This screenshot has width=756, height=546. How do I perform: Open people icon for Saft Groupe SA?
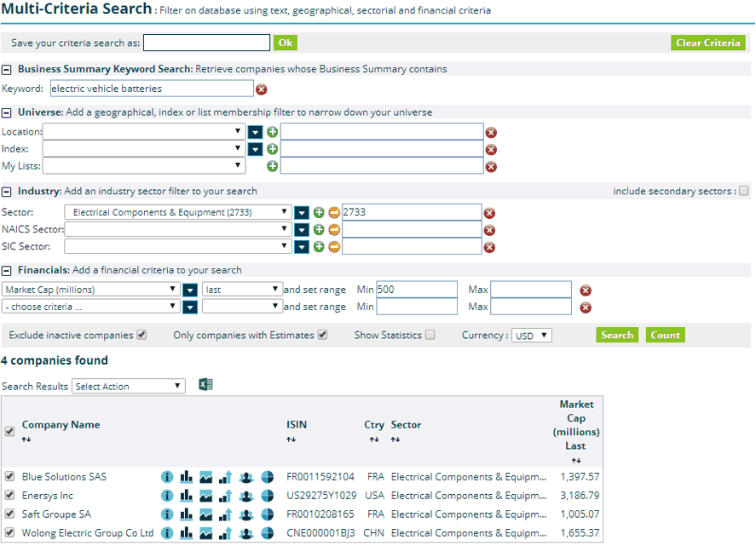click(246, 514)
